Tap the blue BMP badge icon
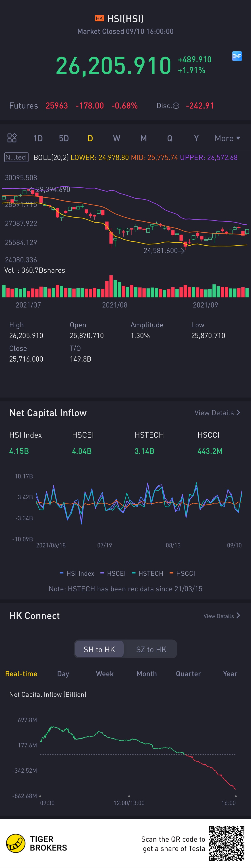This screenshot has height=868, width=251. 237,56
